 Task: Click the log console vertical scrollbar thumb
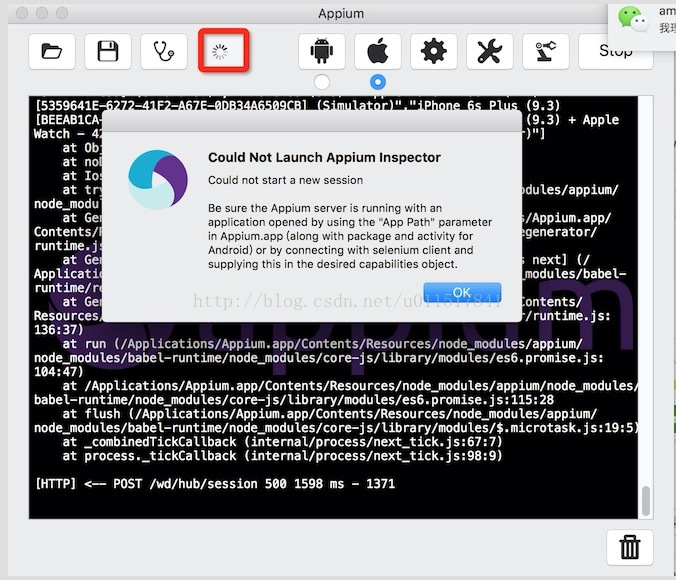point(645,501)
